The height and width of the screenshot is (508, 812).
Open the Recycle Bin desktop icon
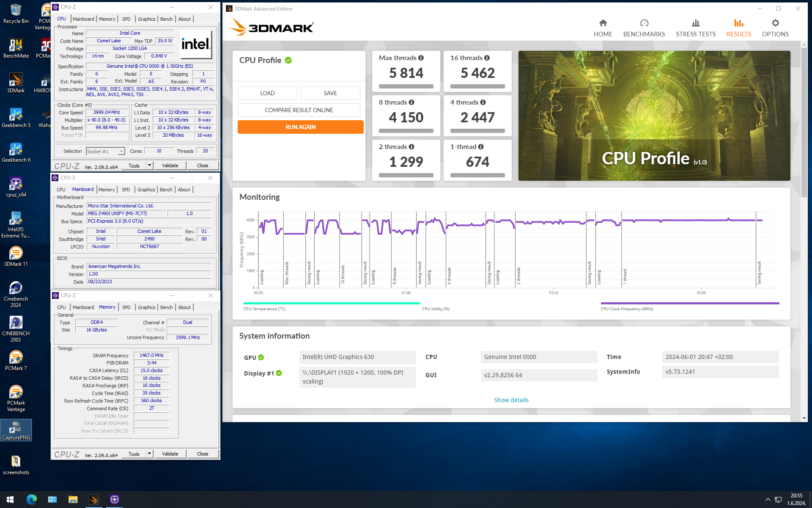[x=16, y=14]
